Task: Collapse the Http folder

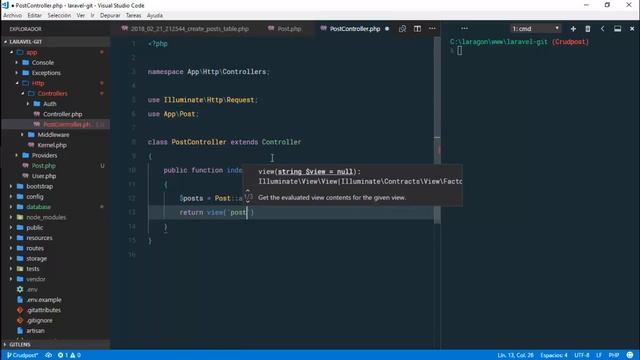Action: pyautogui.click(x=38, y=83)
